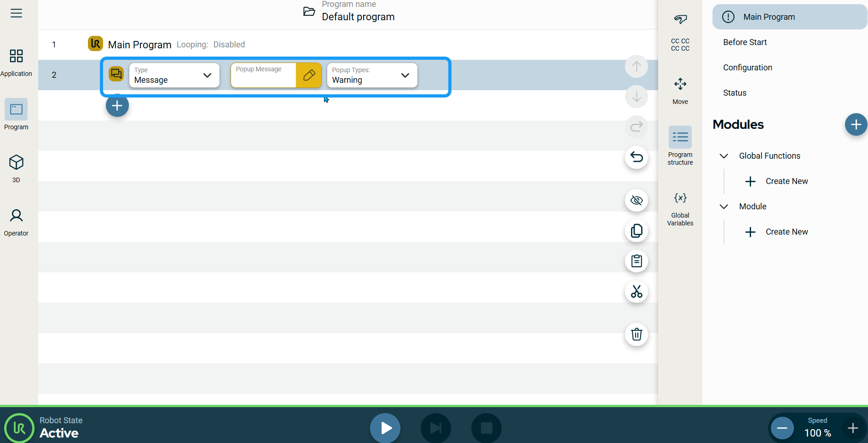Click the undo arrow icon

tap(636, 157)
